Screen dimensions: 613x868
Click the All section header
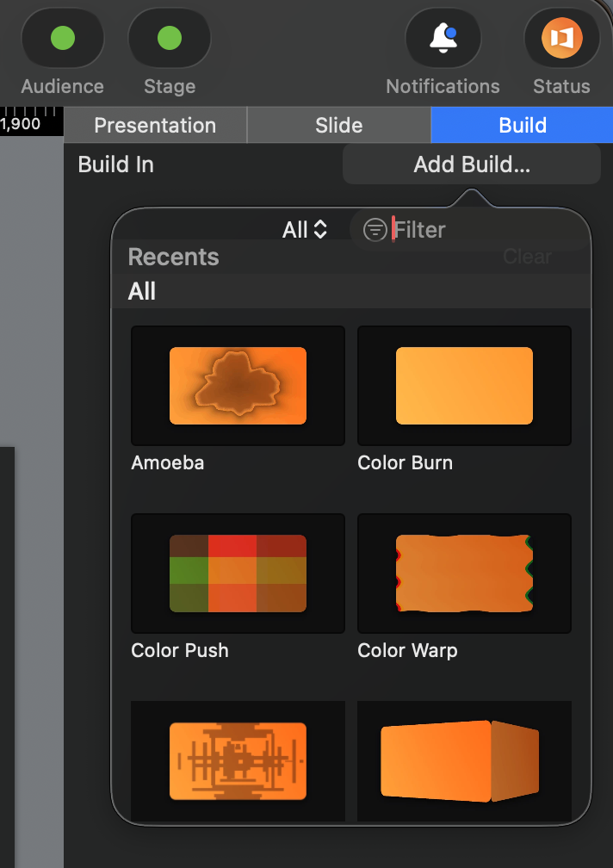[x=142, y=291]
